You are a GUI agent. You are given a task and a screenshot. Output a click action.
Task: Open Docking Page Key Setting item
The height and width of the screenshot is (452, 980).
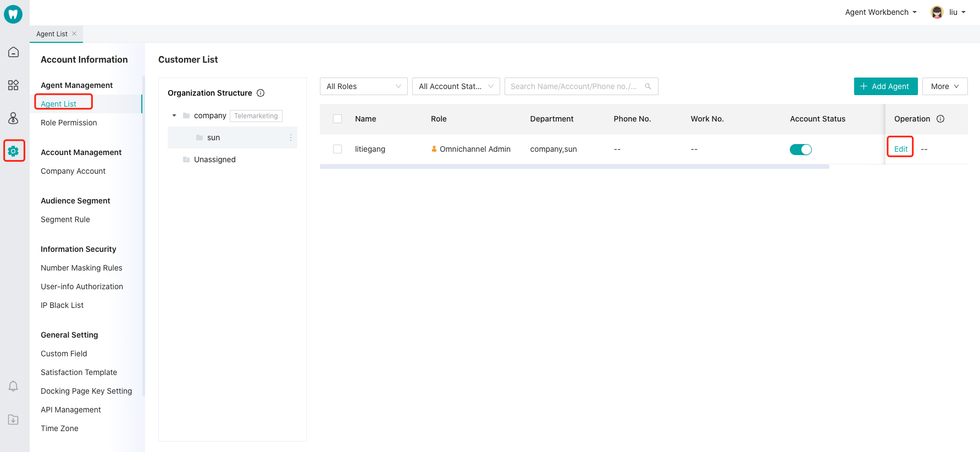coord(86,391)
